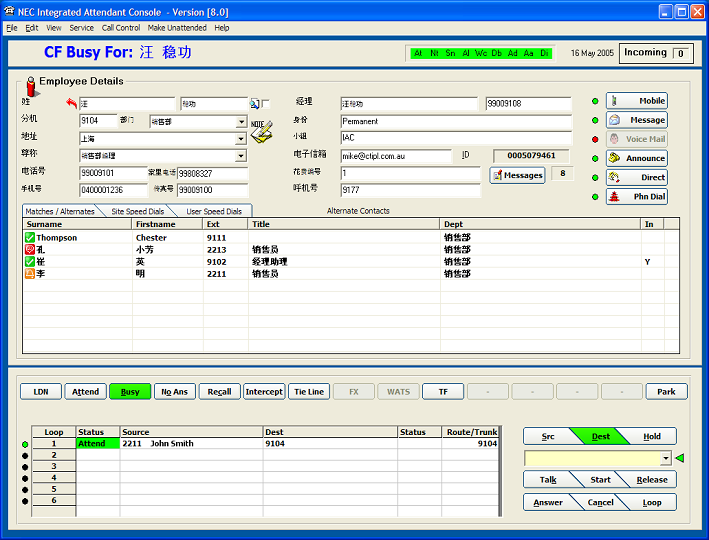The width and height of the screenshot is (709, 540).
Task: Click green loop 1 indicator dot
Action: coord(25,444)
